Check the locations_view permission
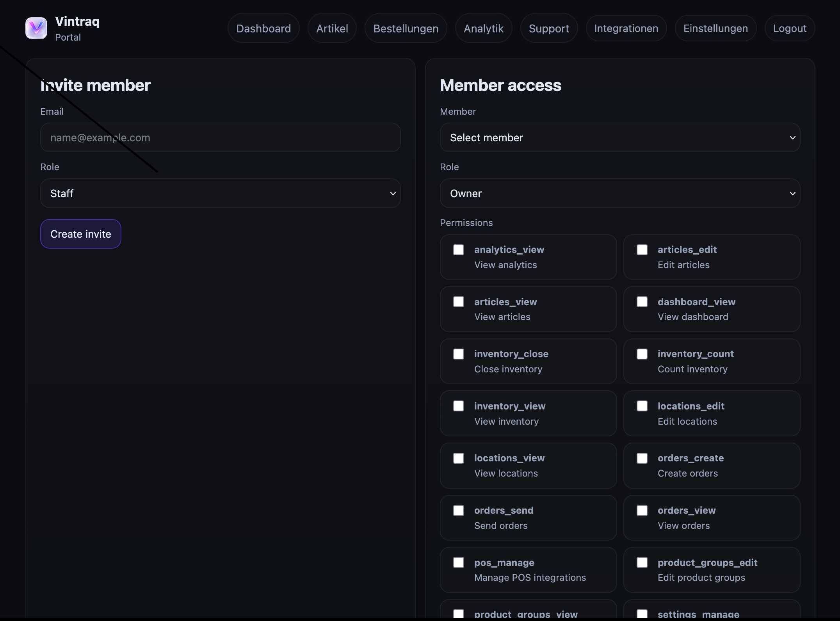840x621 pixels. coord(459,458)
